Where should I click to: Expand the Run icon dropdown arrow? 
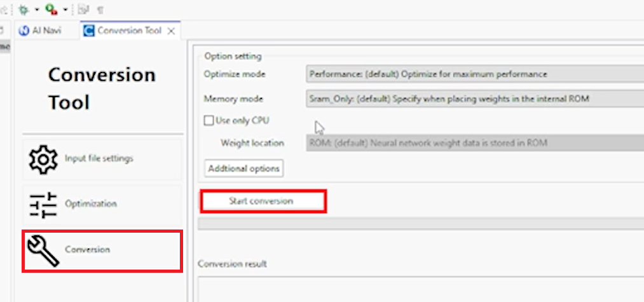(65, 10)
